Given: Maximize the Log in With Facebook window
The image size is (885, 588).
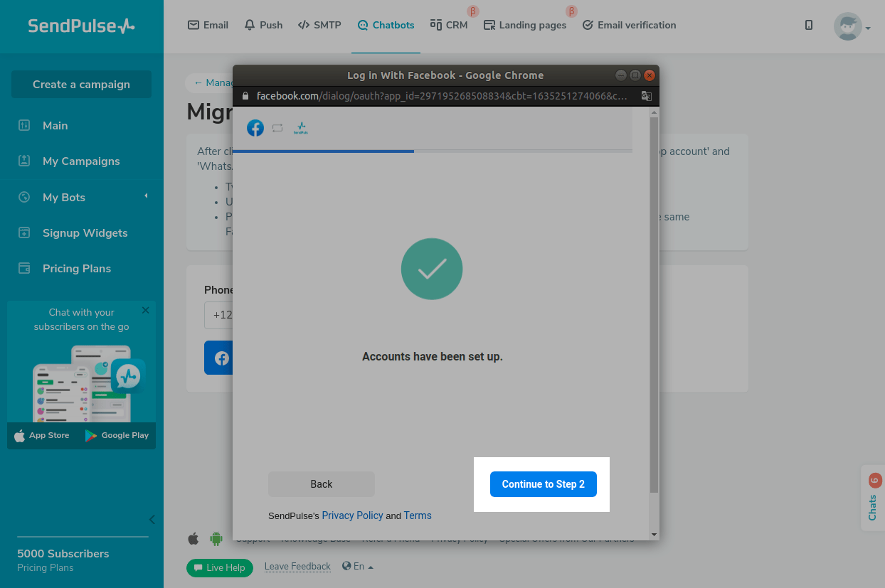Looking at the screenshot, I should [635, 75].
